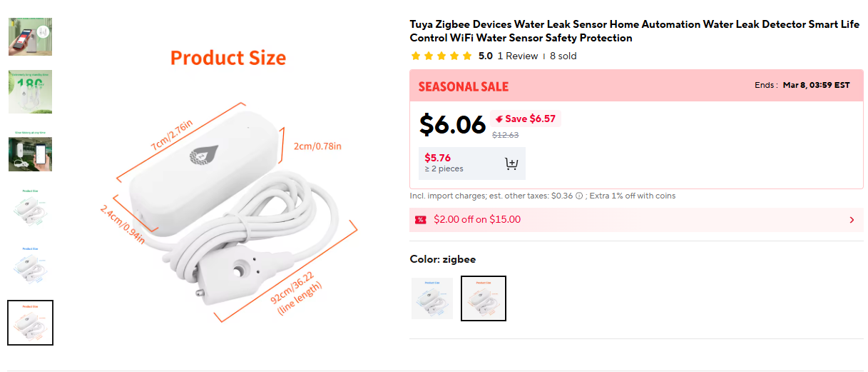Click the $2.00 off on $15.00 offer
Image resolution: width=868 pixels, height=372 pixels.
pyautogui.click(x=477, y=219)
